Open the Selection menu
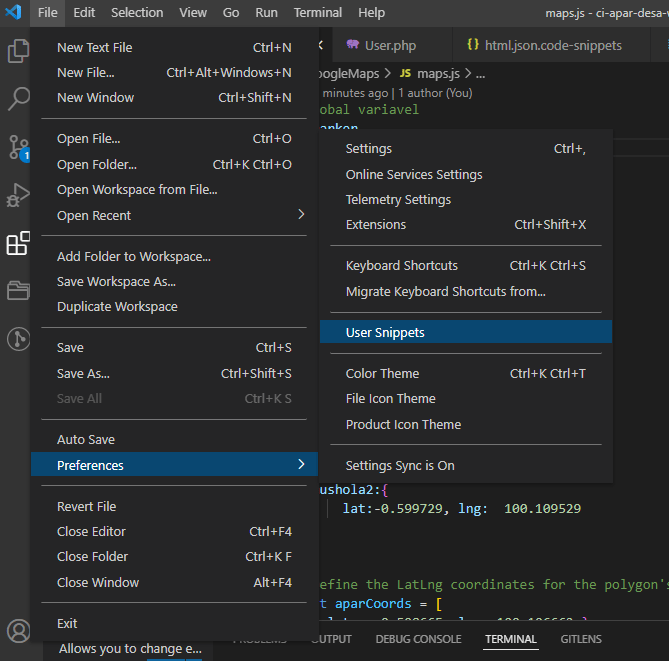Viewport: 669px width, 661px height. click(x=137, y=13)
